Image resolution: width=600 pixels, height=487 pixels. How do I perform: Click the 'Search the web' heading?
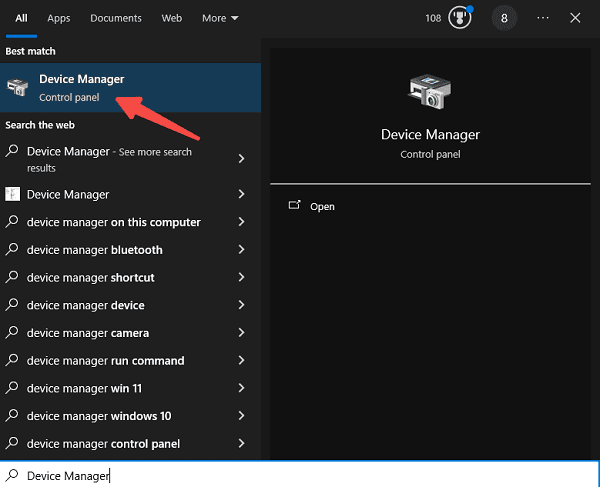[40, 125]
